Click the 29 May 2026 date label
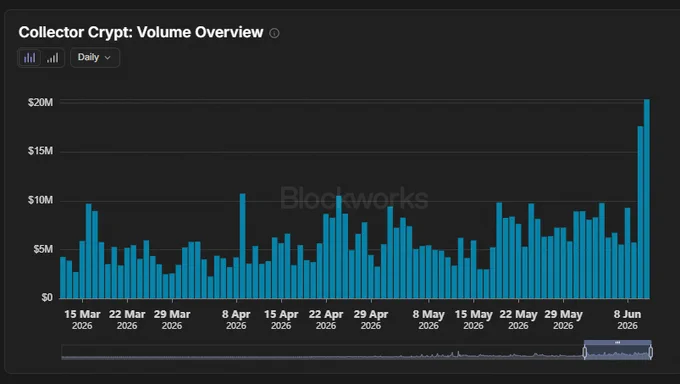Screen dimensions: 680x384 tap(563, 319)
